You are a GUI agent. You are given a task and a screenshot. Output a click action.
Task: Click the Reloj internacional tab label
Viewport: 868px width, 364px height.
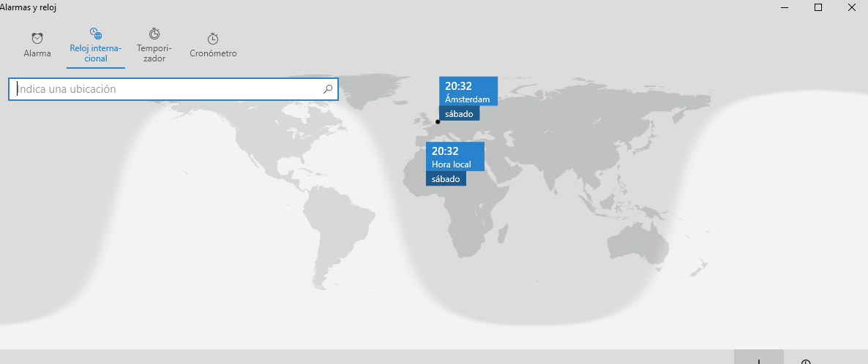pyautogui.click(x=96, y=53)
